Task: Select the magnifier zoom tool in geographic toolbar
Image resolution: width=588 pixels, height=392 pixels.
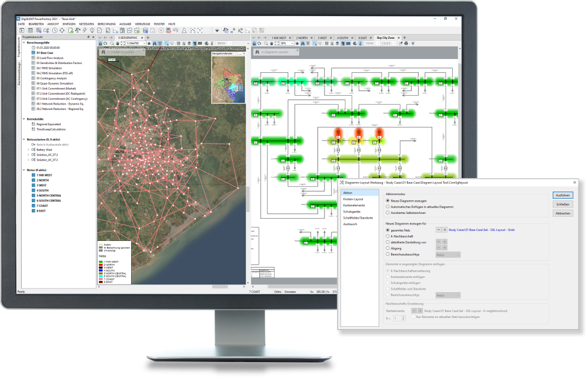Action: (x=112, y=43)
